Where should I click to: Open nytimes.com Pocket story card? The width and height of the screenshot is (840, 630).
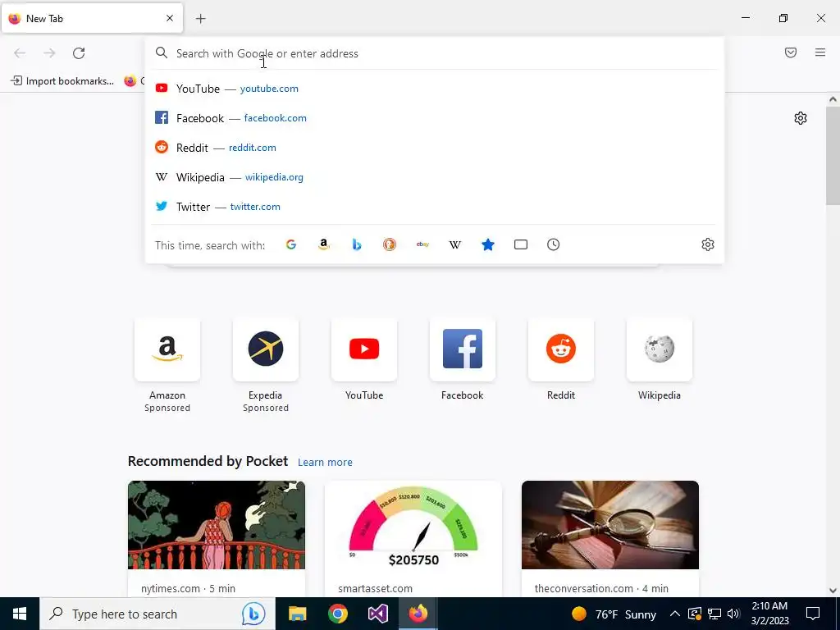pyautogui.click(x=217, y=538)
